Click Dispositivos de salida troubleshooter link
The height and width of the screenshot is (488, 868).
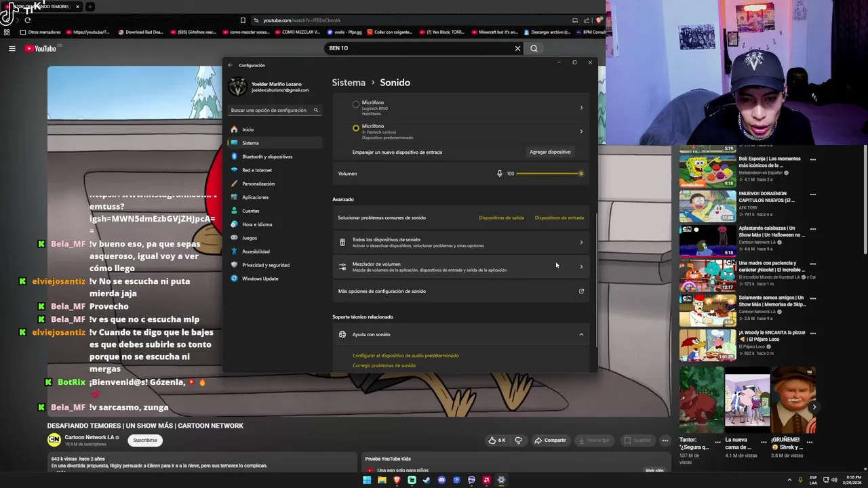[x=501, y=218]
